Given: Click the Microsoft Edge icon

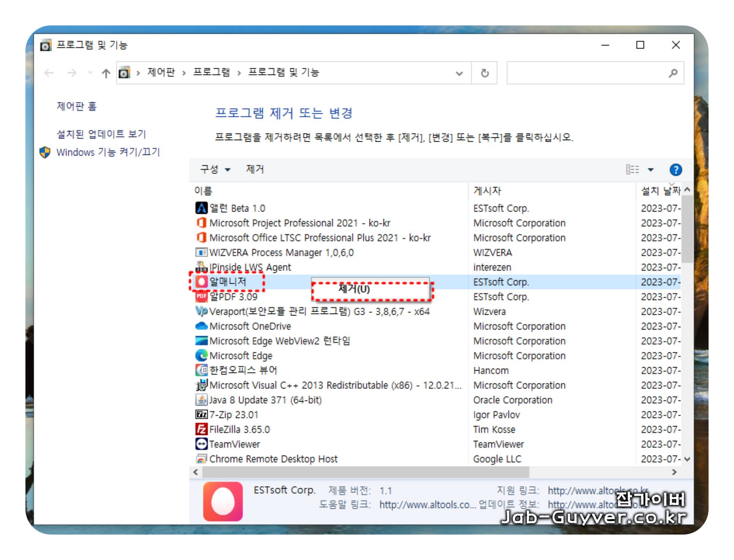Looking at the screenshot, I should pos(201,356).
